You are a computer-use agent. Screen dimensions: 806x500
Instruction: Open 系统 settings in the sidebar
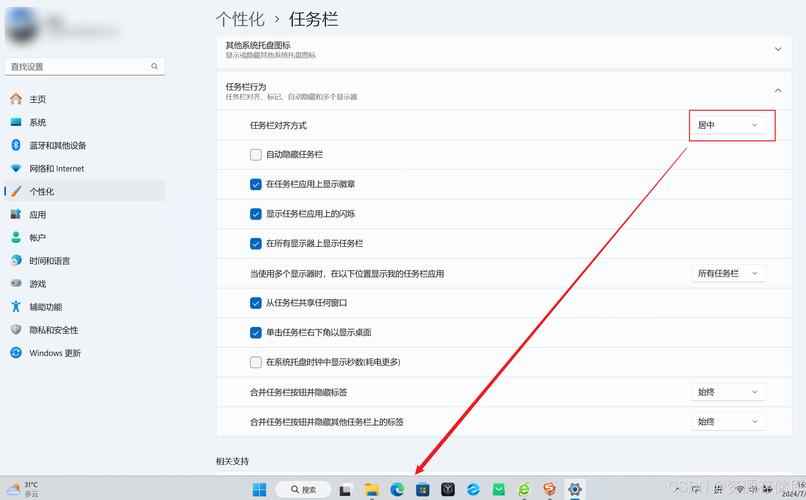(84, 122)
